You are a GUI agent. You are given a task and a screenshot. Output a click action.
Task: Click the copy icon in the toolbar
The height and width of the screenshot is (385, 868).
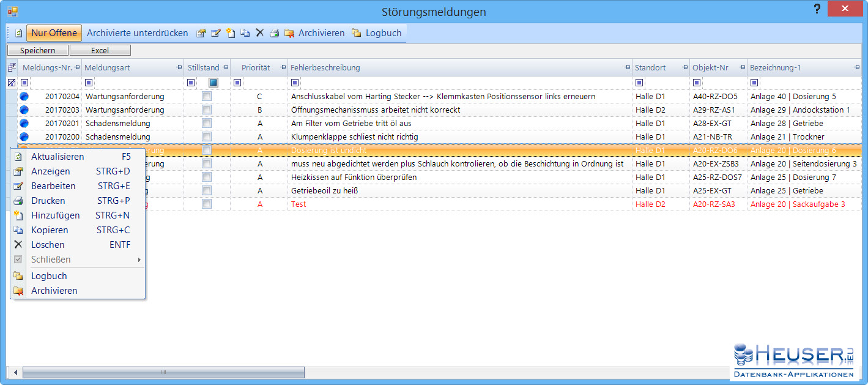tap(245, 33)
